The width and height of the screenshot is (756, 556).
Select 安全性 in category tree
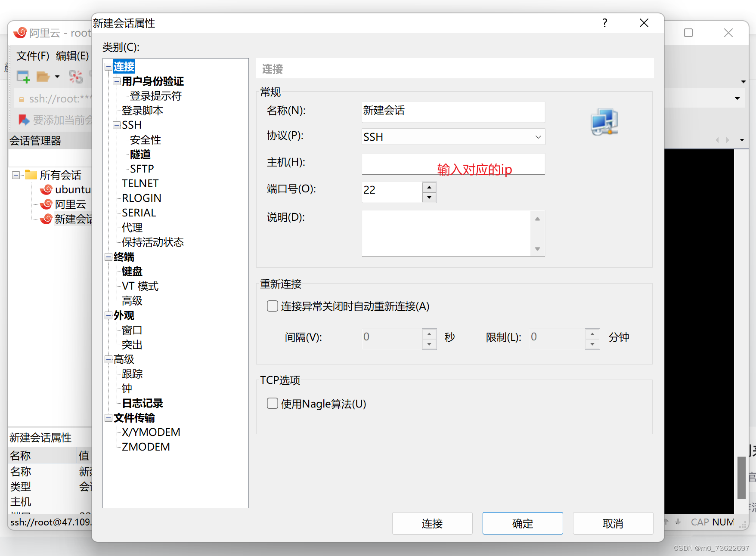coord(145,140)
